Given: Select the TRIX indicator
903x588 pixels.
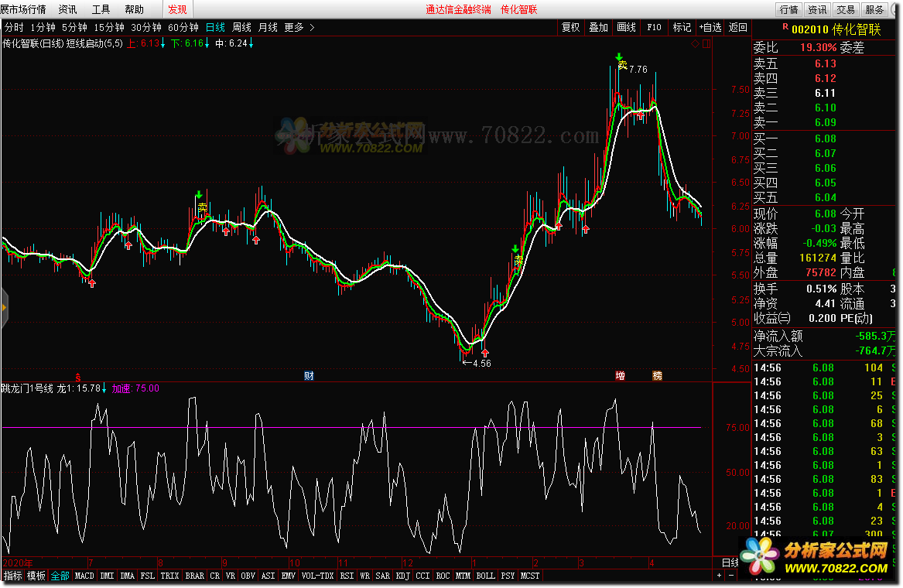Looking at the screenshot, I should (170, 576).
